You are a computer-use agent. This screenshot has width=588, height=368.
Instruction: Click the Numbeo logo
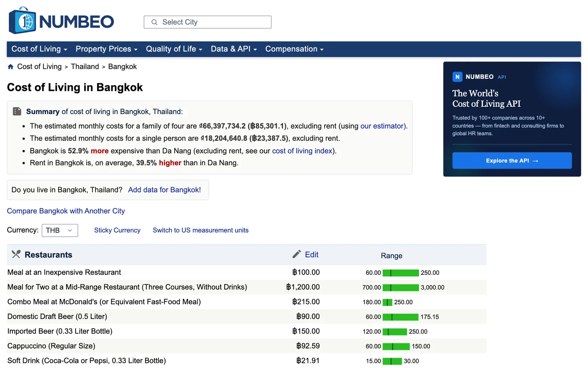point(61,21)
